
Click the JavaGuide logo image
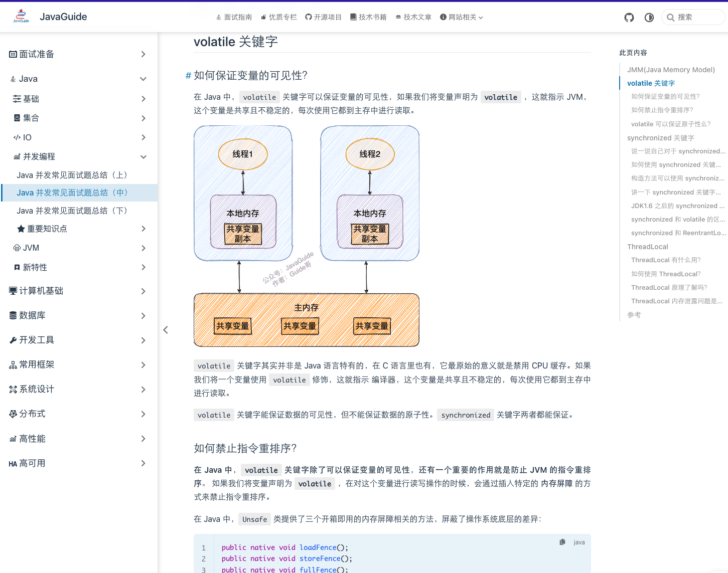point(21,17)
